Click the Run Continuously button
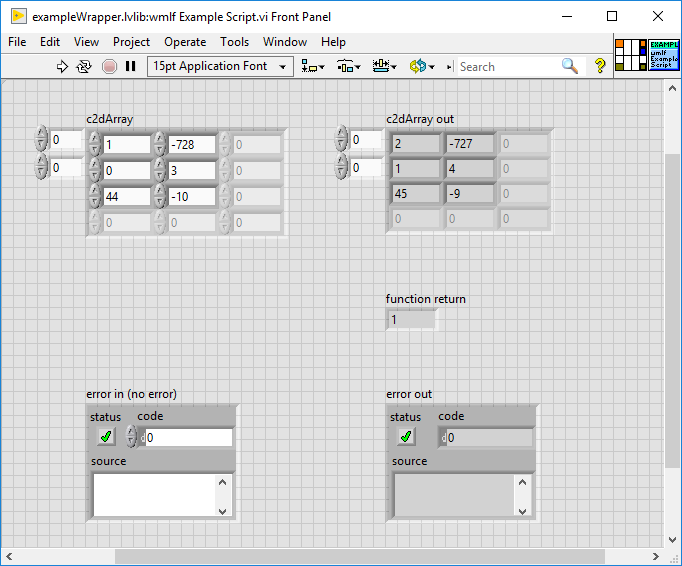 (84, 67)
